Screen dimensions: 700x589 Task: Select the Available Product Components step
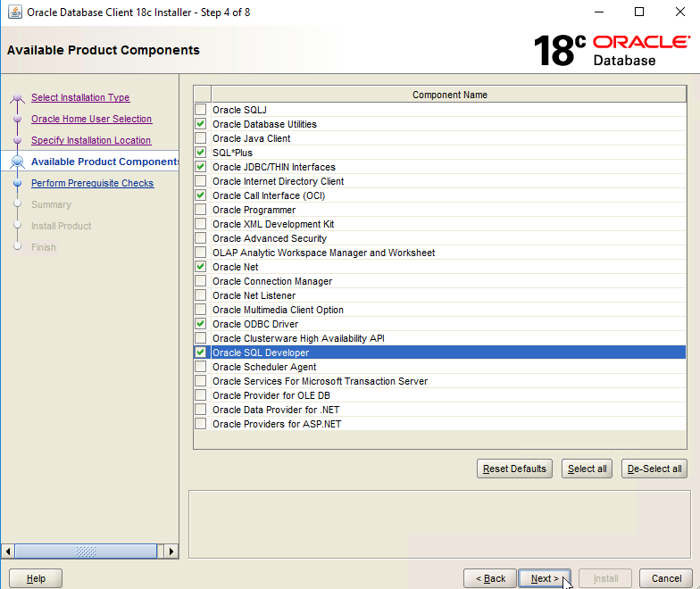coord(105,162)
